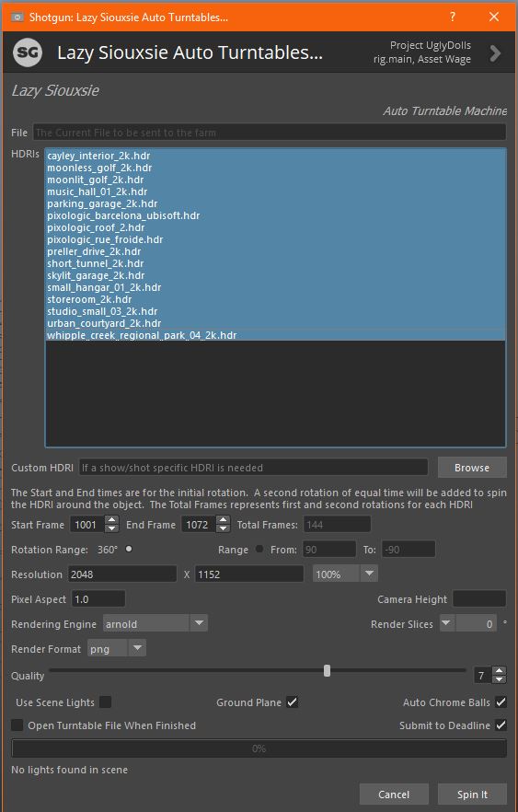Increase Quality value with up arrow
The height and width of the screenshot is (812, 518).
[x=499, y=670]
